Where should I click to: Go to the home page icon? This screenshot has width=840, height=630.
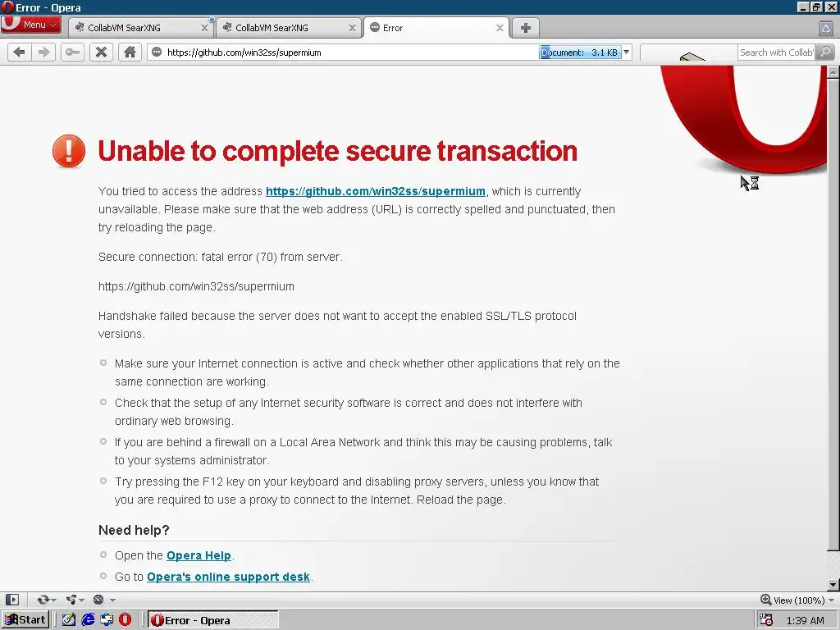coord(130,52)
